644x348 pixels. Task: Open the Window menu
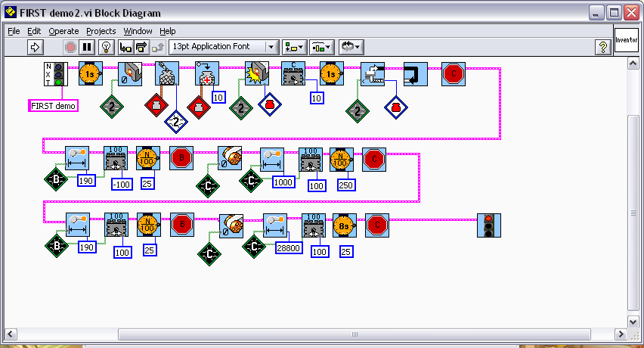click(138, 31)
